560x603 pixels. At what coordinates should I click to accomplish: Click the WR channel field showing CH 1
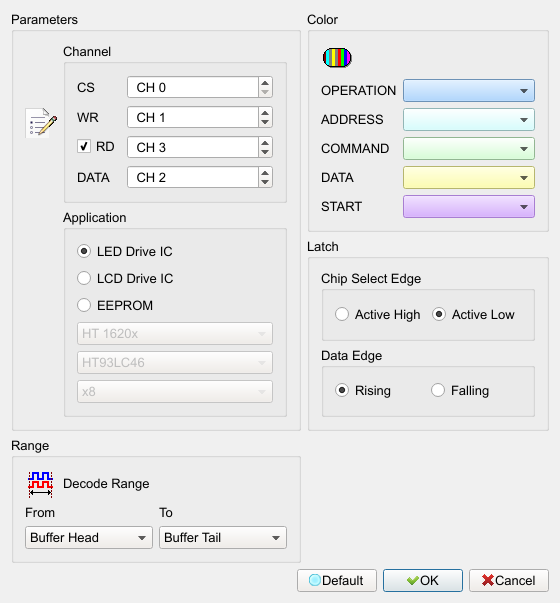point(193,117)
